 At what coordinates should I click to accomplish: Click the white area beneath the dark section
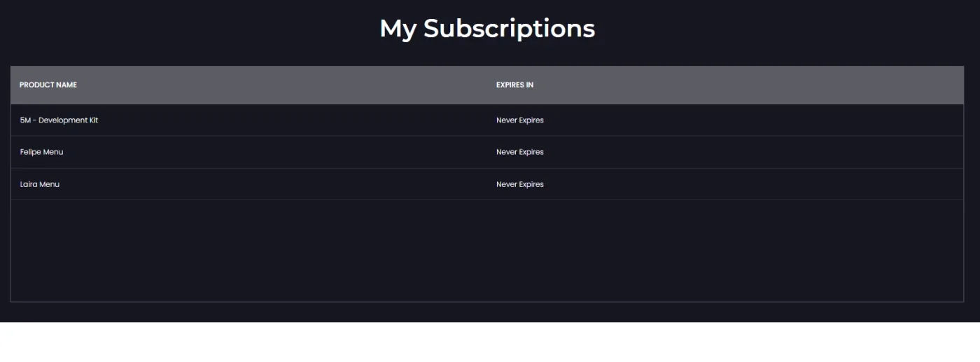490,342
